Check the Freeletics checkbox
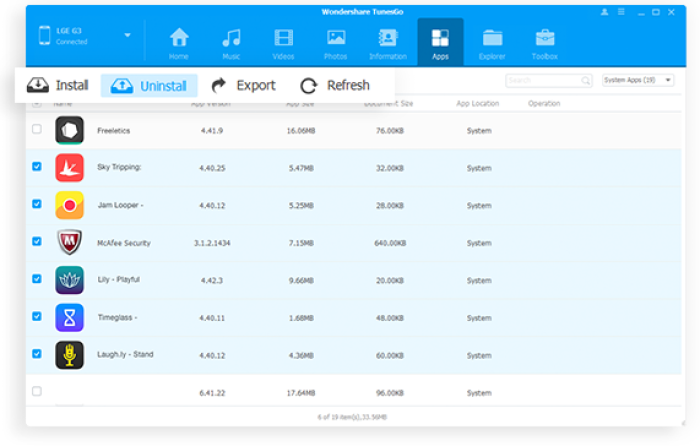The image size is (700, 446). point(37,129)
